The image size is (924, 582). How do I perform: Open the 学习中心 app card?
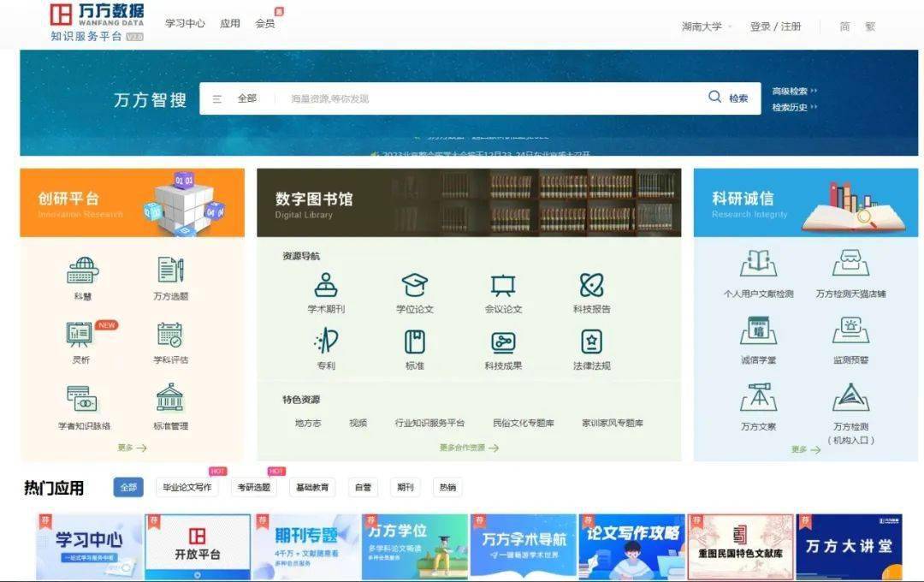pyautogui.click(x=90, y=547)
